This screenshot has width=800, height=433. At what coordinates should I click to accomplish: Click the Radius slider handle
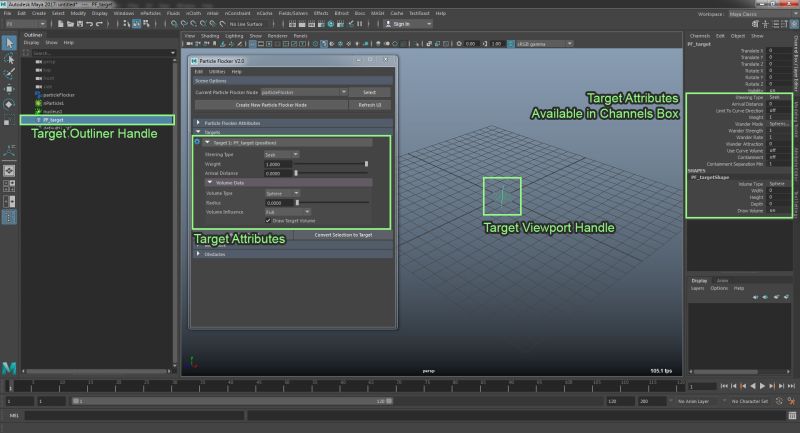(x=297, y=203)
